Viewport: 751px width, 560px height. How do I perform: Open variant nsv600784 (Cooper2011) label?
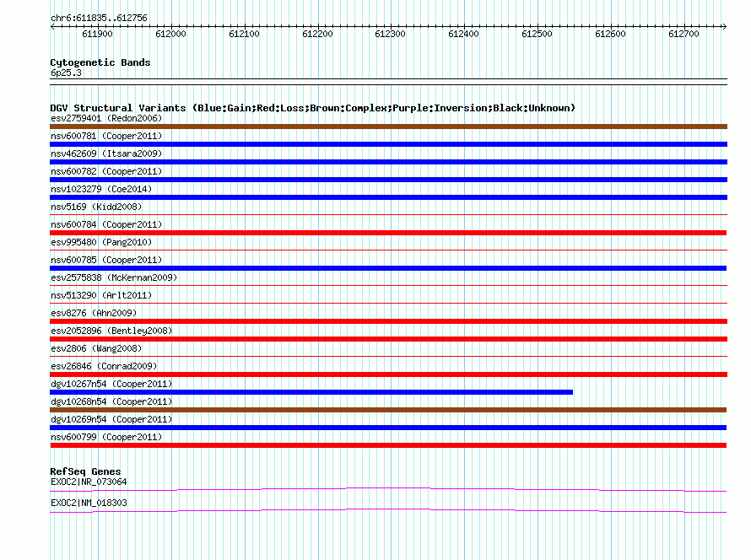[106, 224]
